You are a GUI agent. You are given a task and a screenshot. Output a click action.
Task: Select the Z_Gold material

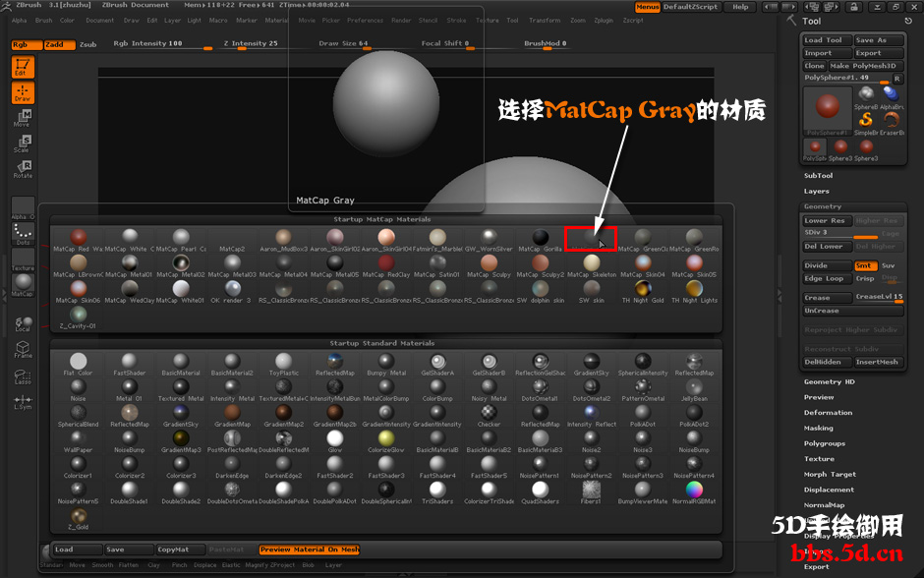(79, 518)
